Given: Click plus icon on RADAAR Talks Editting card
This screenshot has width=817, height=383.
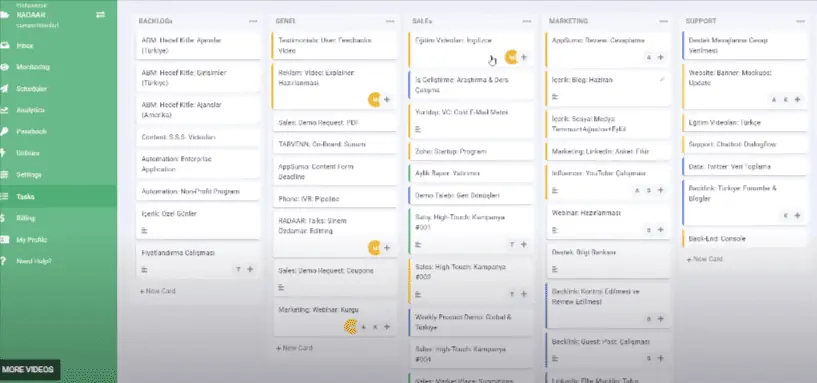Looking at the screenshot, I should (387, 248).
